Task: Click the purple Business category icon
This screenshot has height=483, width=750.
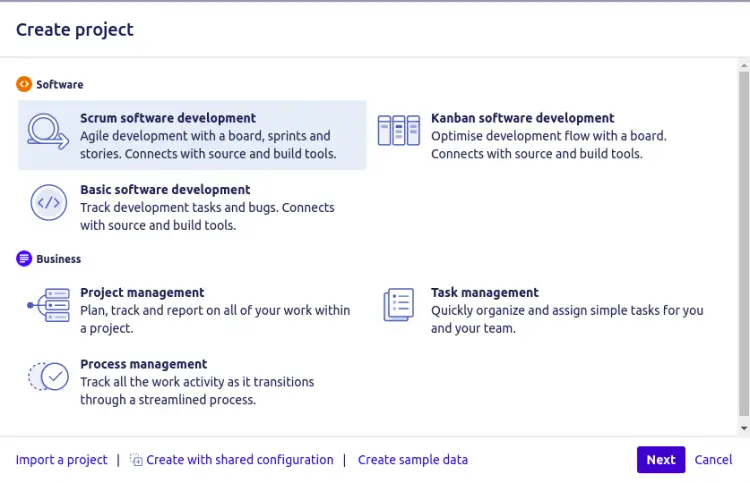Action: click(24, 259)
